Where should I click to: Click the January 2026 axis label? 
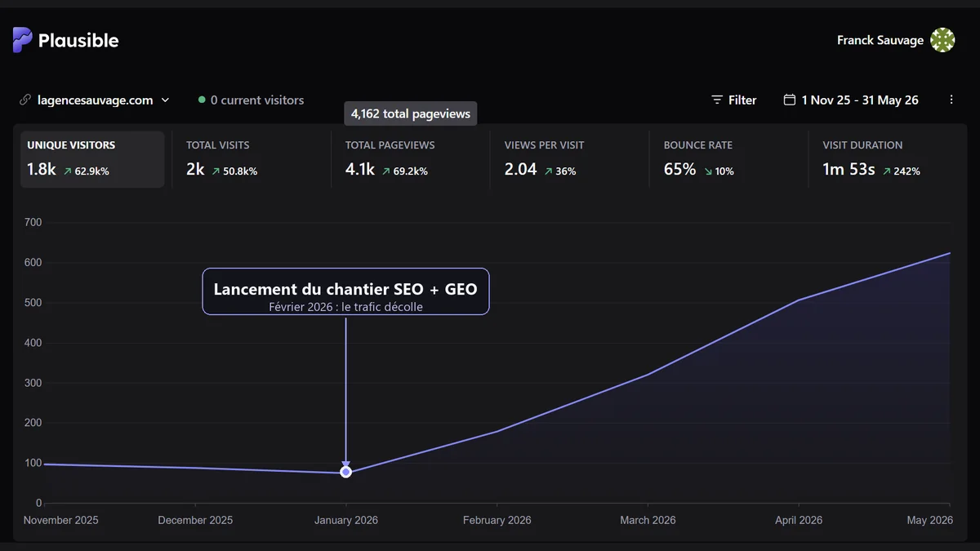coord(346,520)
